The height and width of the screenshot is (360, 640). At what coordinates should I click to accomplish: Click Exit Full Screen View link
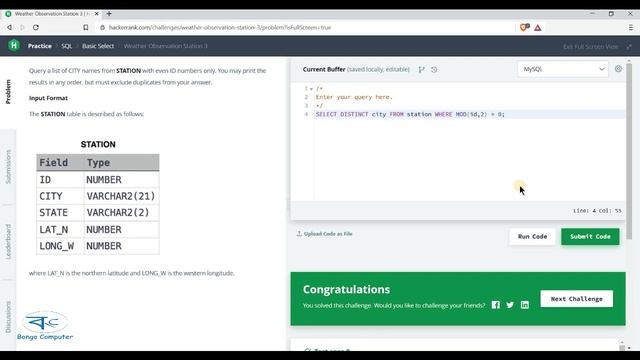591,47
